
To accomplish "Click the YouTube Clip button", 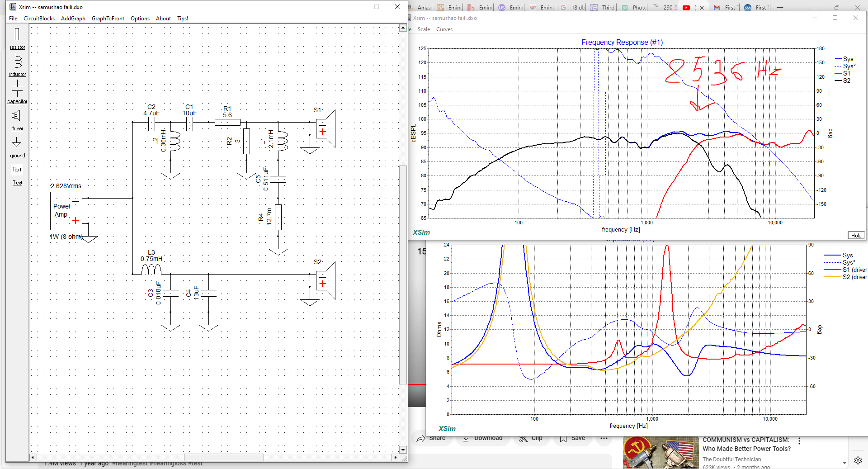I will tap(531, 438).
